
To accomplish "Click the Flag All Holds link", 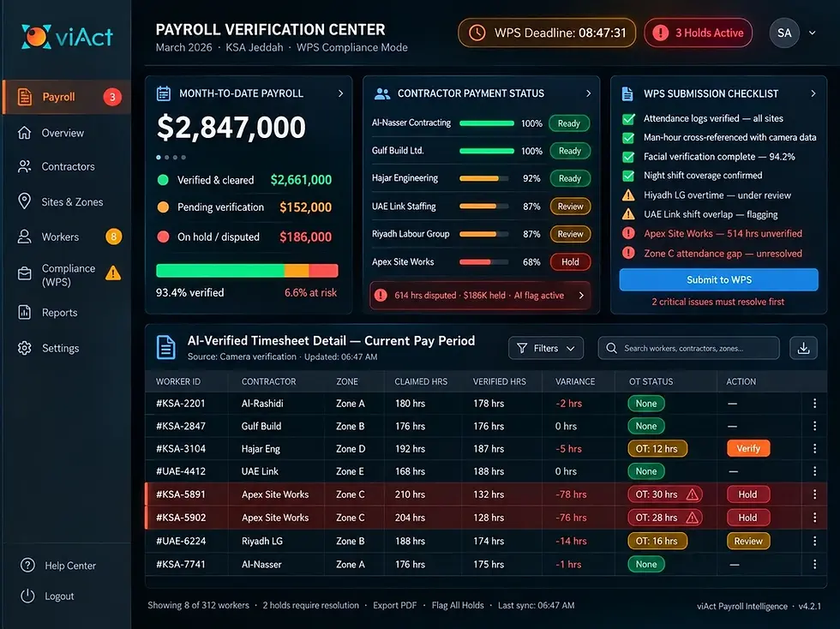I will (458, 605).
